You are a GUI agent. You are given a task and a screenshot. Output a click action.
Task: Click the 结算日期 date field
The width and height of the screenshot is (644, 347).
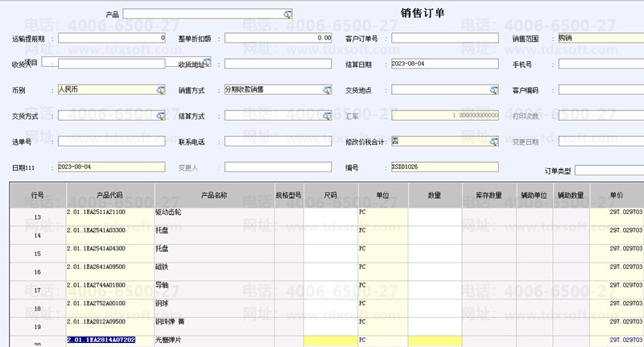pos(441,64)
